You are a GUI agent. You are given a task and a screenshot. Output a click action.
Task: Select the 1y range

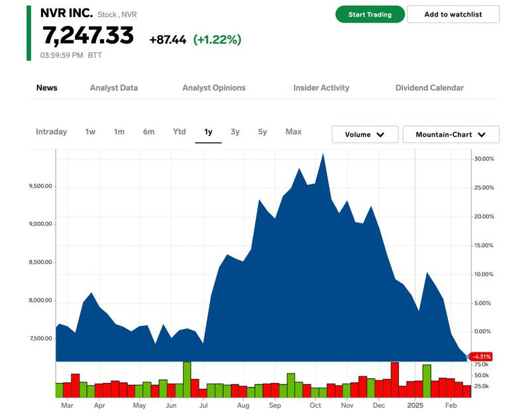208,132
